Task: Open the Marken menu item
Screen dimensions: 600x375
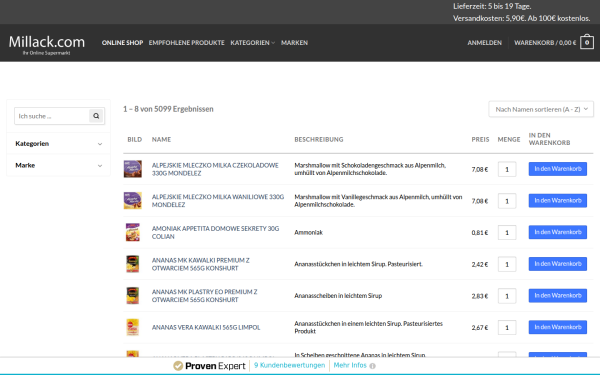Action: [294, 42]
